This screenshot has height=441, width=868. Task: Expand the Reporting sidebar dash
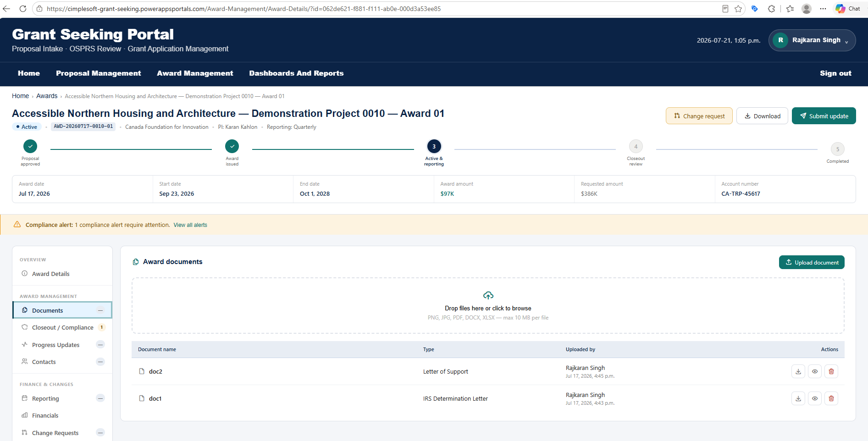(x=100, y=398)
